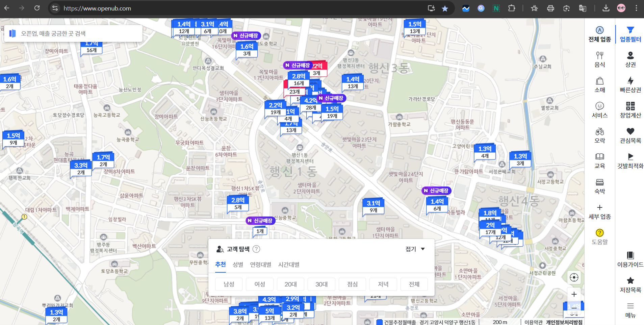Open 세부 업종 plus icon
Viewport: 644px width, 325px height.
(x=599, y=207)
